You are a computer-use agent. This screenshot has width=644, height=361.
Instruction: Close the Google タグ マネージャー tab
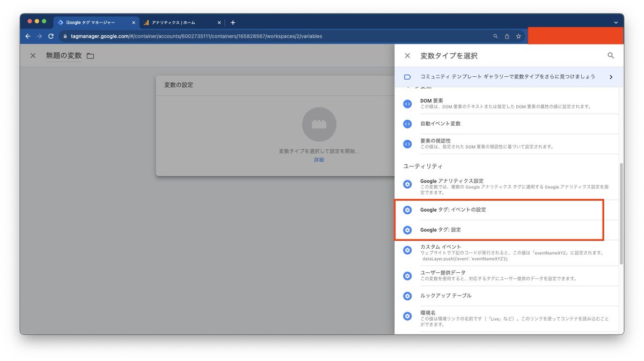coord(134,23)
